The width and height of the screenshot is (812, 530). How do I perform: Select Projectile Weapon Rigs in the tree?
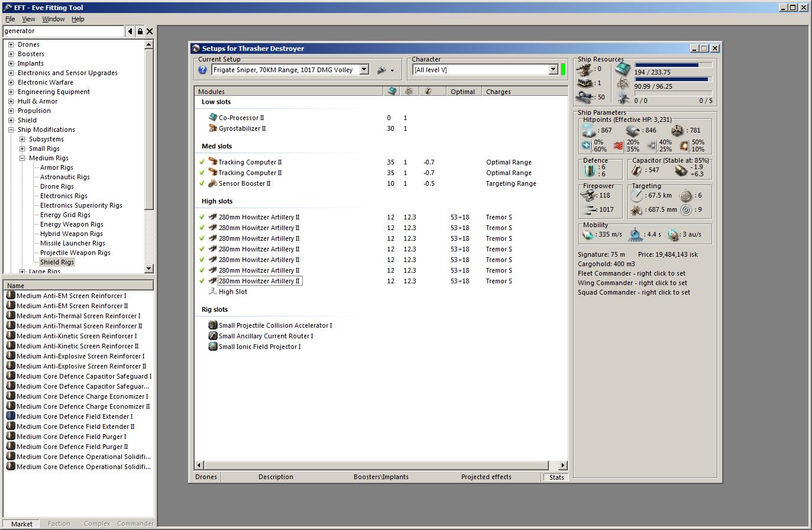point(75,253)
